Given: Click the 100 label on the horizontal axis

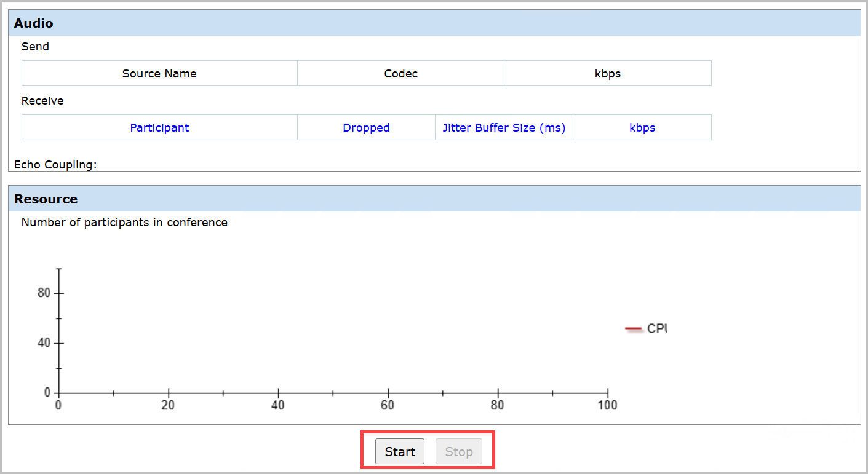Looking at the screenshot, I should click(607, 405).
